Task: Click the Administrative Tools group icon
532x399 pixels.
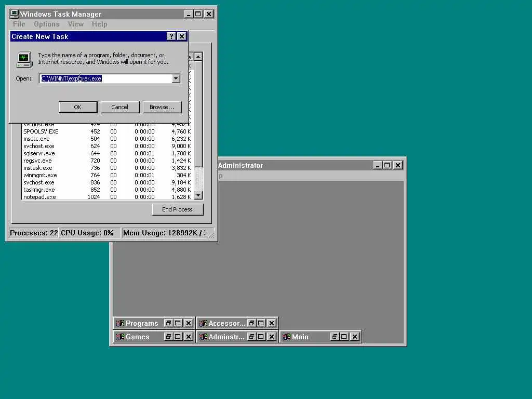Action: pos(203,337)
